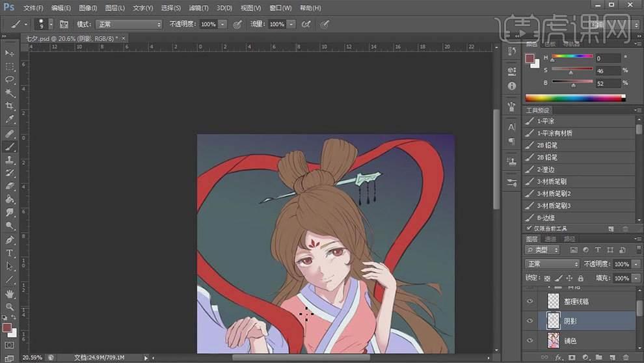Select the Dodge tool

[x=10, y=226]
